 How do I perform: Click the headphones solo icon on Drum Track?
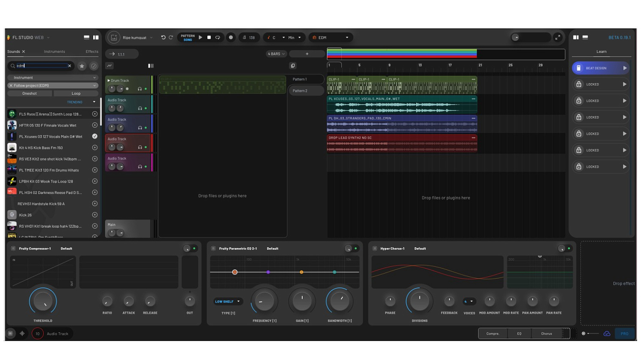[x=140, y=89]
